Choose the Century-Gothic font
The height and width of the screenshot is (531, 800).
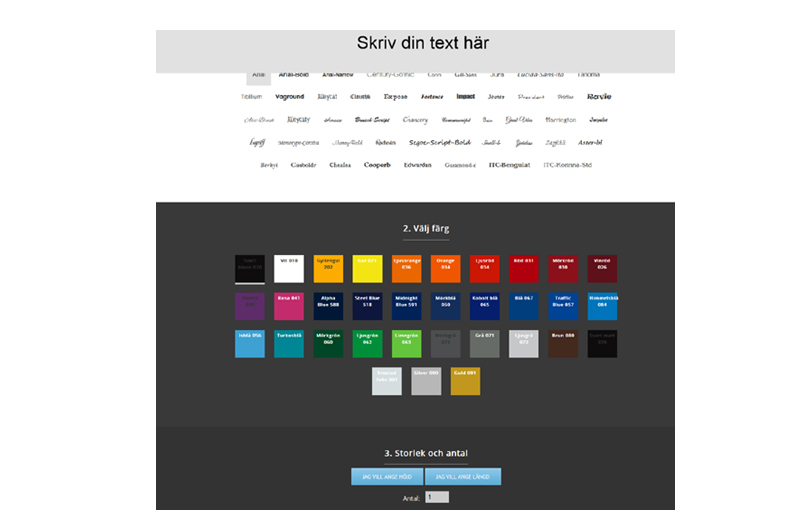pyautogui.click(x=390, y=74)
